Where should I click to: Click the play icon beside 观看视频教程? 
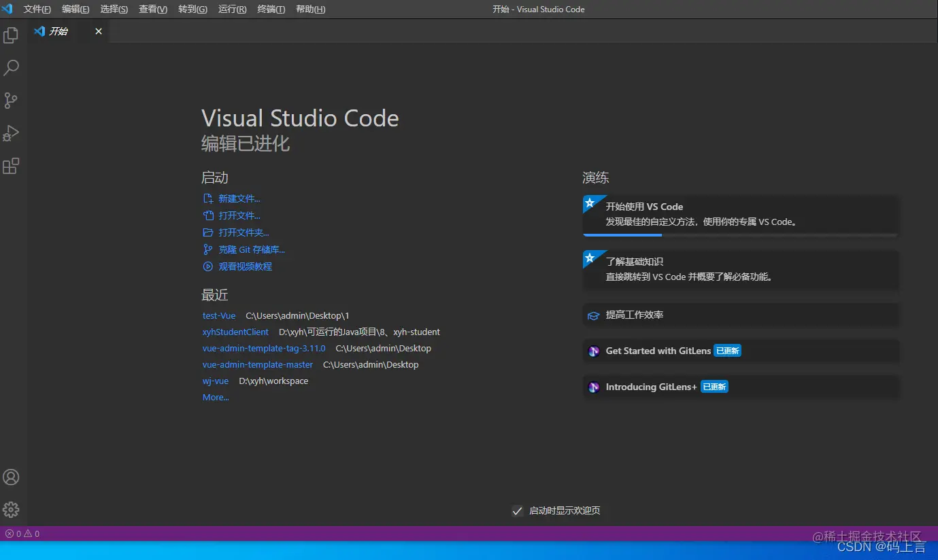click(x=208, y=266)
